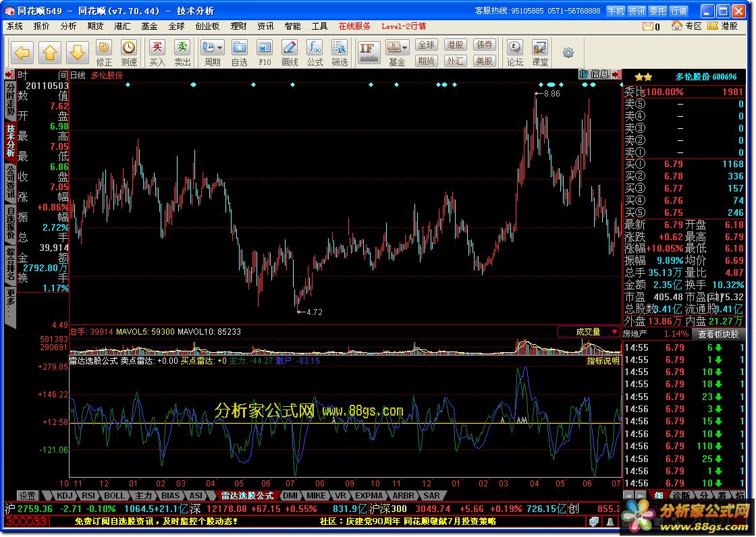Image resolution: width=756 pixels, height=537 pixels.
Task: Switch to the EXPMA indicator tab
Action: pos(369,496)
